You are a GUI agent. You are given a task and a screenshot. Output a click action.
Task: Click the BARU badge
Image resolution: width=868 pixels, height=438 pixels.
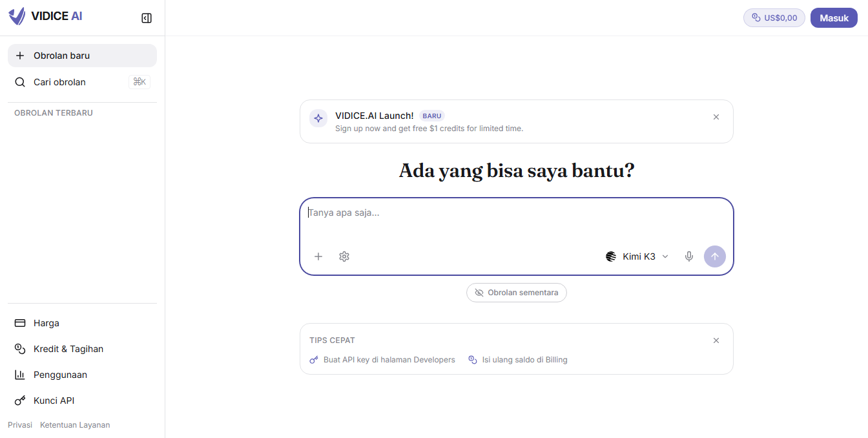[x=432, y=116]
